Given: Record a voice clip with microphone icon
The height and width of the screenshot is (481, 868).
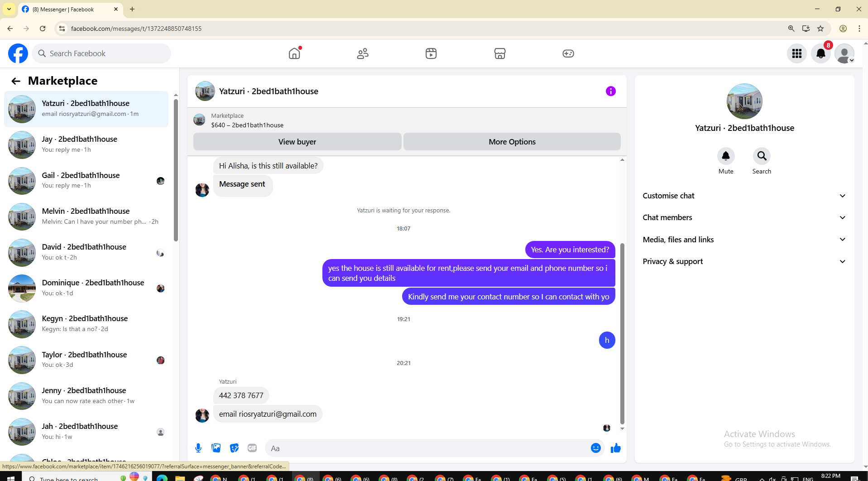Looking at the screenshot, I should 198,448.
